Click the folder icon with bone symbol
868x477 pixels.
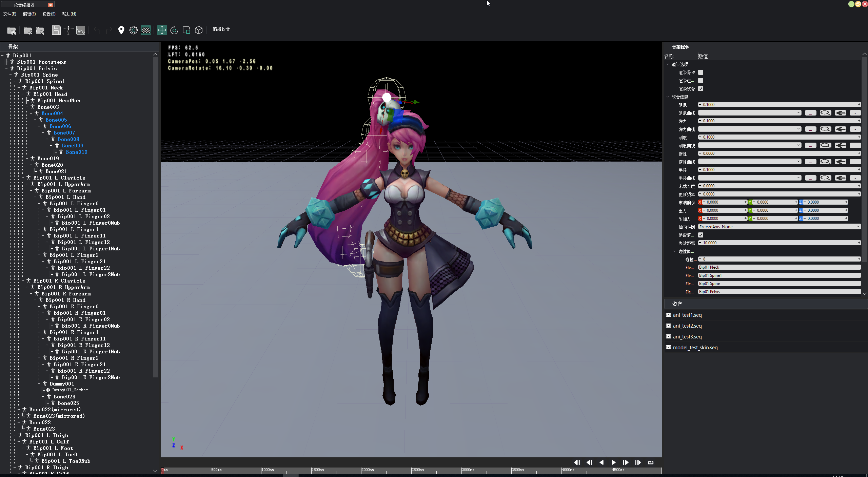tap(28, 30)
